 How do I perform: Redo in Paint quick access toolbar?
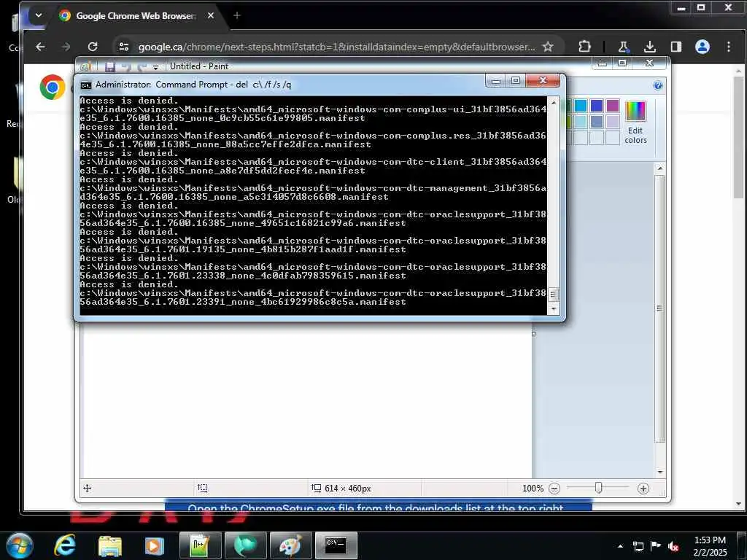(x=142, y=66)
